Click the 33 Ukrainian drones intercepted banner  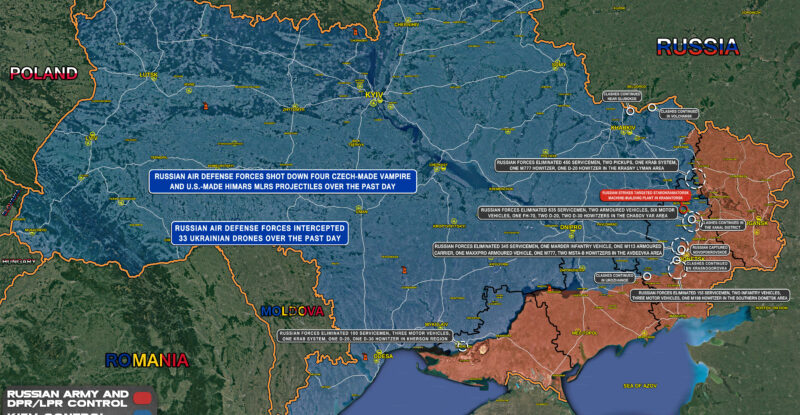point(259,233)
